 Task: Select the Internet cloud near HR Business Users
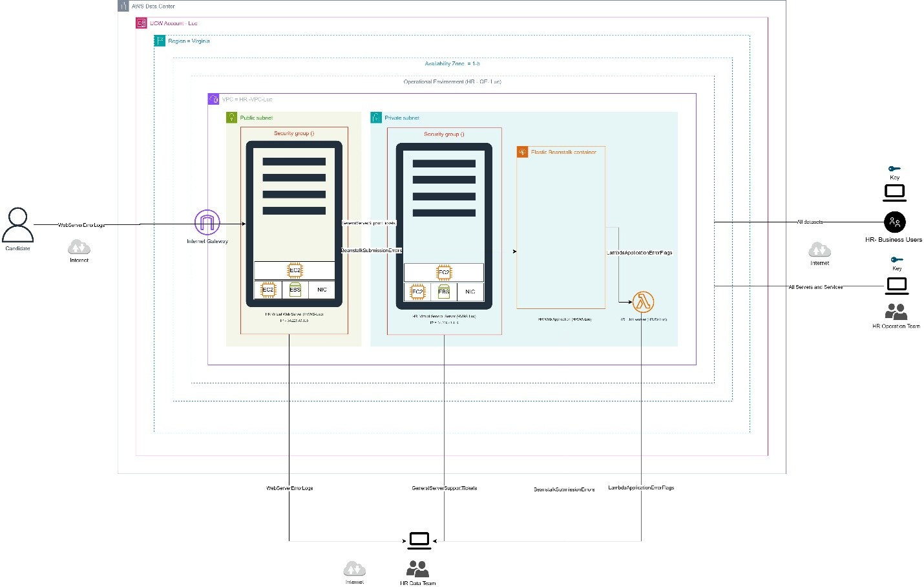pyautogui.click(x=819, y=250)
